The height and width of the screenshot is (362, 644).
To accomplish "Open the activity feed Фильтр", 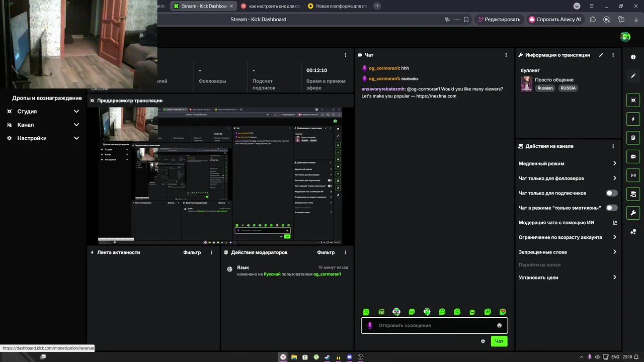I will pyautogui.click(x=192, y=252).
